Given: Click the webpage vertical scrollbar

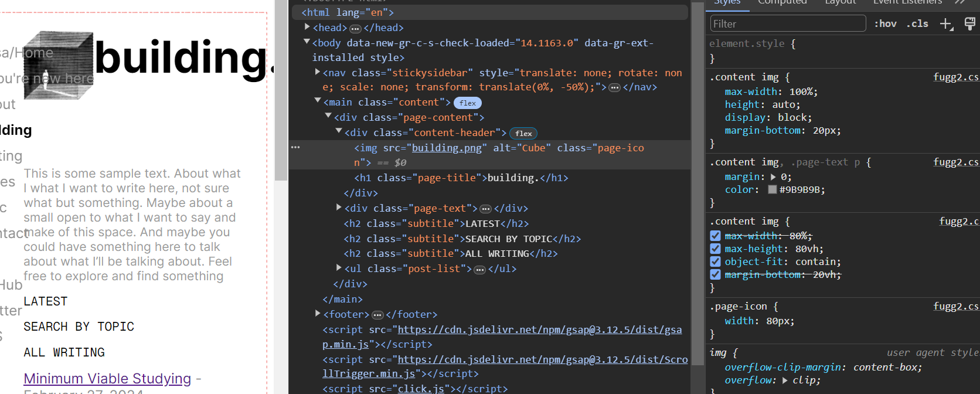Looking at the screenshot, I should pos(281,91).
